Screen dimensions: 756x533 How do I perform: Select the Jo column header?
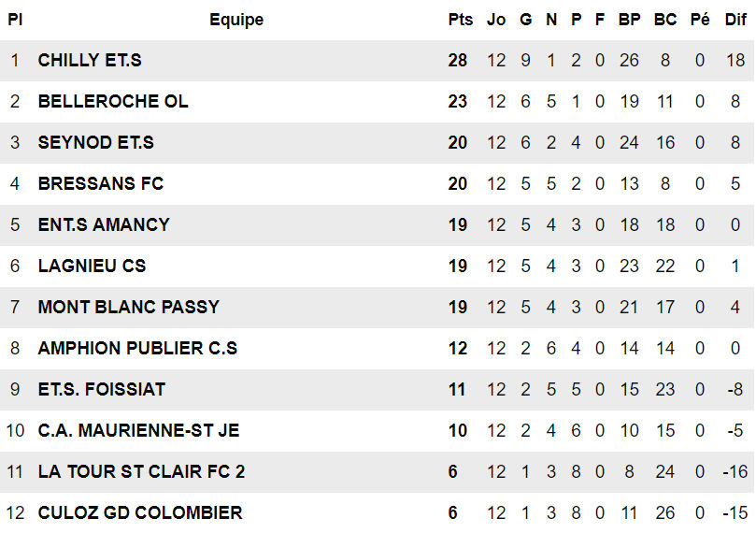click(496, 20)
